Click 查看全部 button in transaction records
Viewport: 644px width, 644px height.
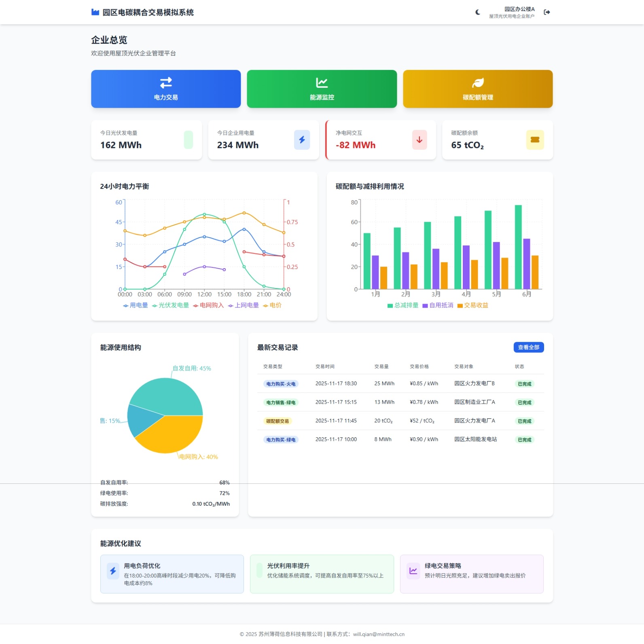coord(528,347)
